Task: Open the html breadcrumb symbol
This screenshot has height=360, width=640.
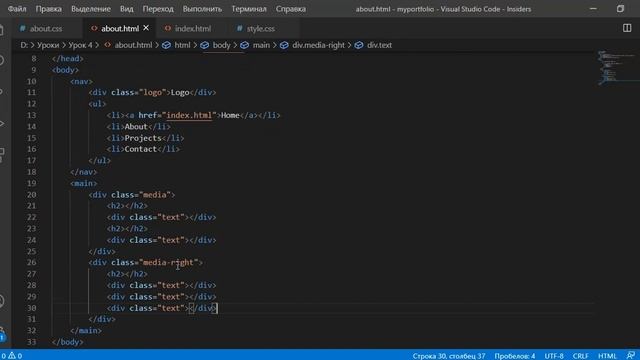Action: point(182,45)
